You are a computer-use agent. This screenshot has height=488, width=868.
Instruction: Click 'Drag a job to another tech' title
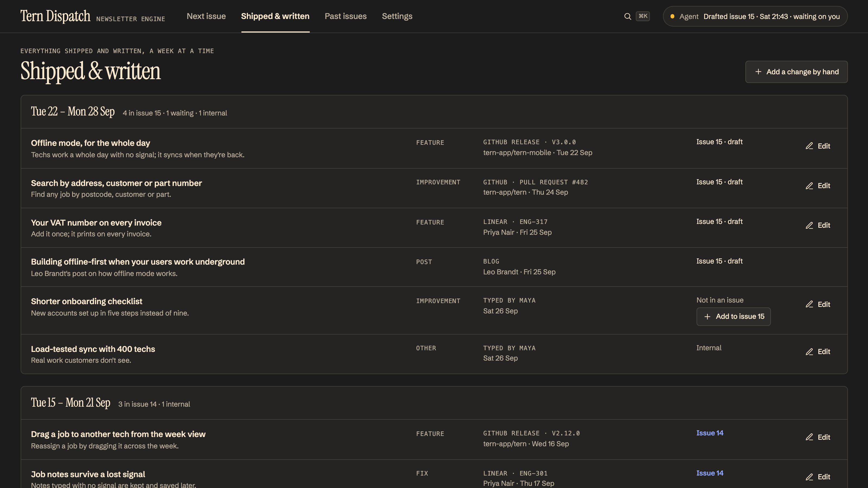(118, 434)
